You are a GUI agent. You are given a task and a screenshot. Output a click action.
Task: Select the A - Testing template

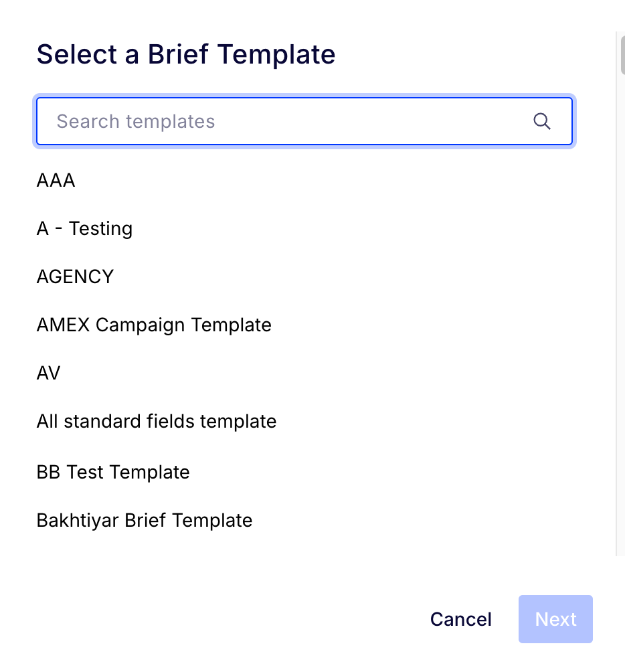pyautogui.click(x=84, y=228)
